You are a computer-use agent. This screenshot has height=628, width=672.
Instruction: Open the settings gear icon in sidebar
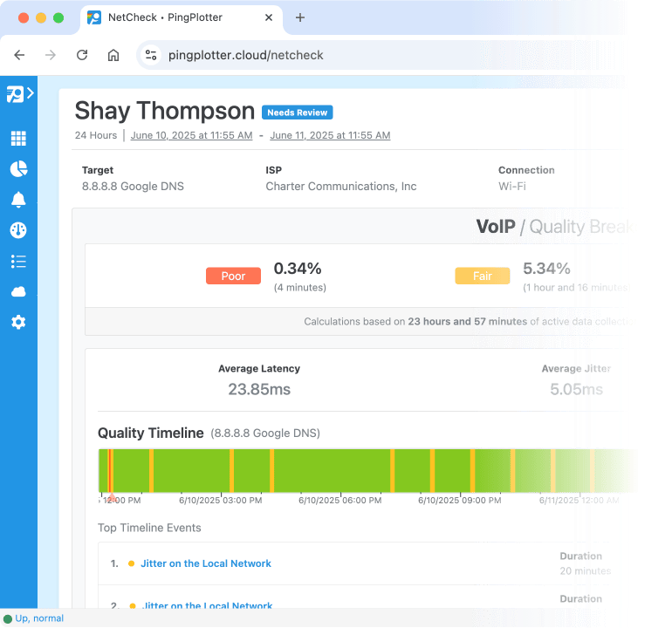[x=18, y=322]
